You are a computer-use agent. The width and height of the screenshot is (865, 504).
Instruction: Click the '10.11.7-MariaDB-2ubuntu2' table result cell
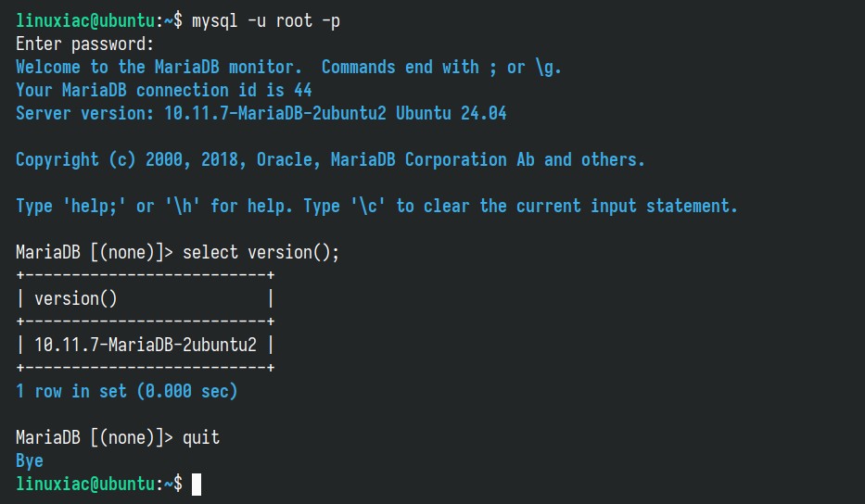(146, 346)
